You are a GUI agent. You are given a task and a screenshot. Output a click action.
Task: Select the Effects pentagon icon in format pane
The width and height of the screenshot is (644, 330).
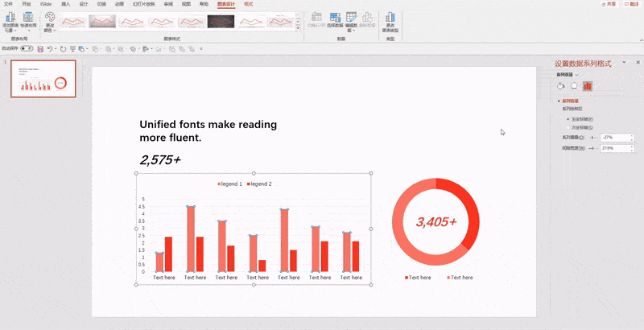pos(574,86)
